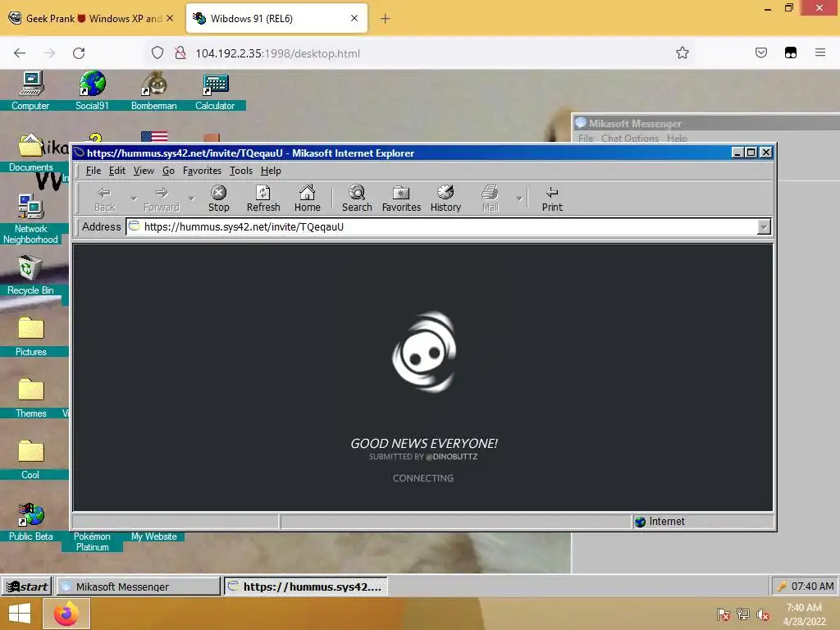Open the Themes folder icon
The height and width of the screenshot is (630, 840).
[x=30, y=398]
